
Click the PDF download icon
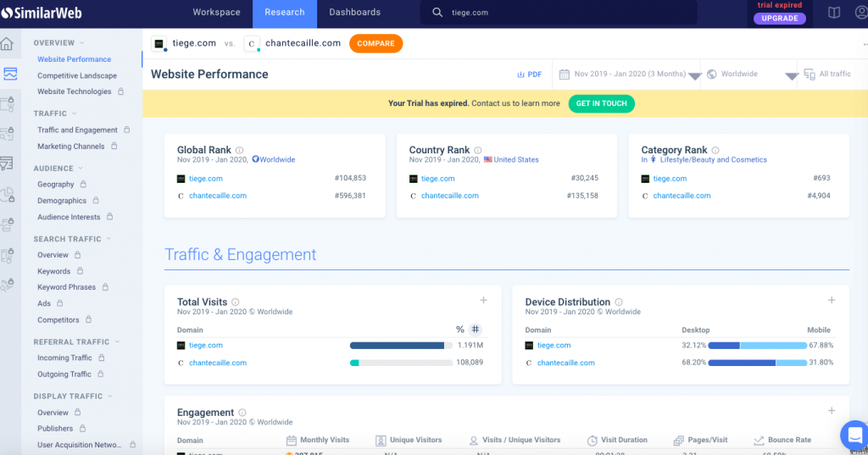click(x=520, y=75)
